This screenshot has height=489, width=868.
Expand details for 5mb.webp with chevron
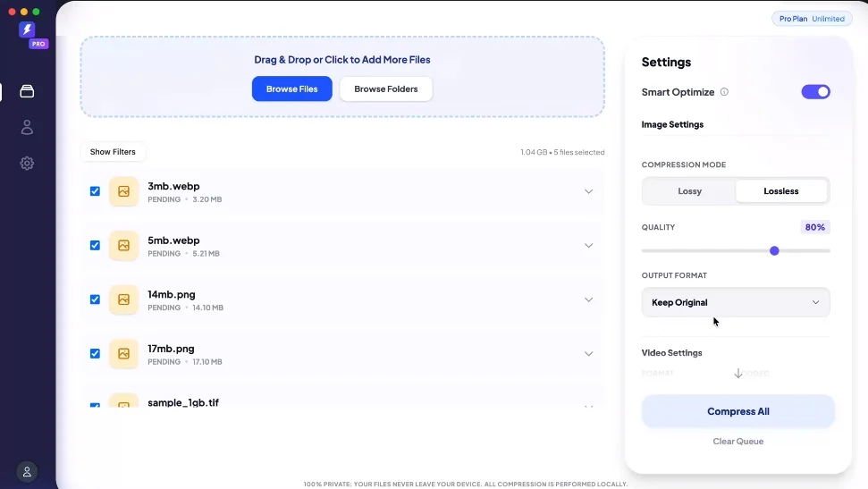click(588, 245)
